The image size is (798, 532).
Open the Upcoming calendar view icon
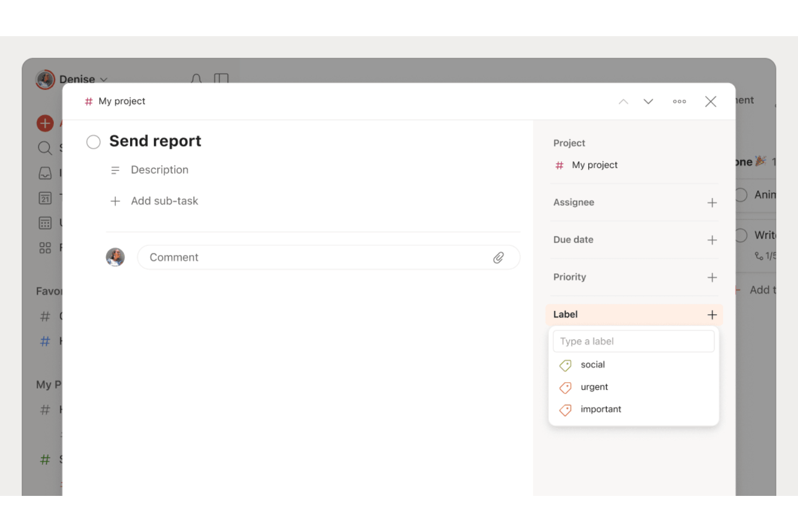click(x=45, y=222)
